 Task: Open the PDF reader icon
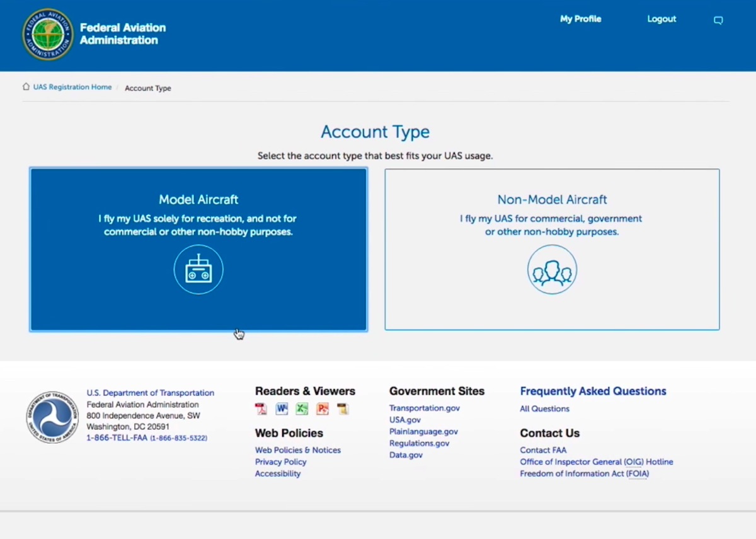(261, 409)
